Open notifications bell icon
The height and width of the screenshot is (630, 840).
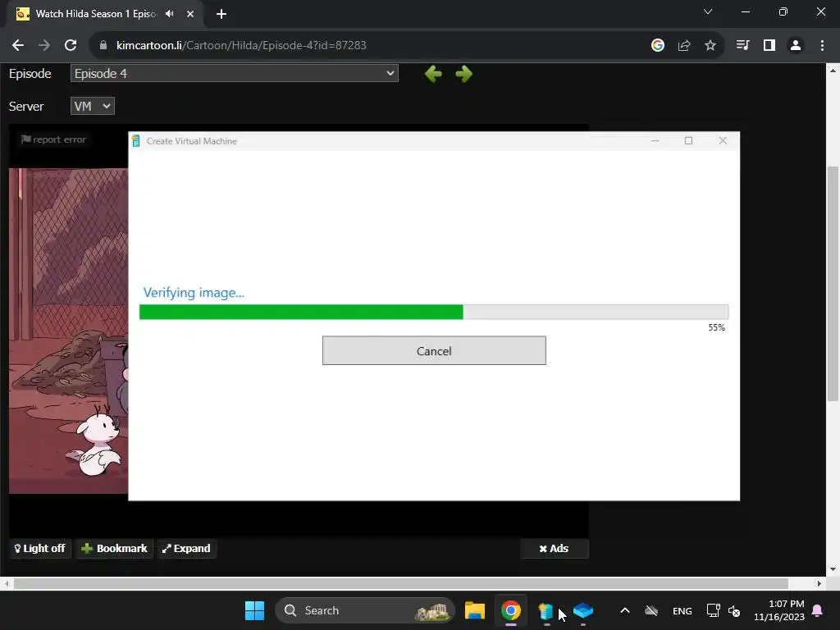pyautogui.click(x=818, y=610)
